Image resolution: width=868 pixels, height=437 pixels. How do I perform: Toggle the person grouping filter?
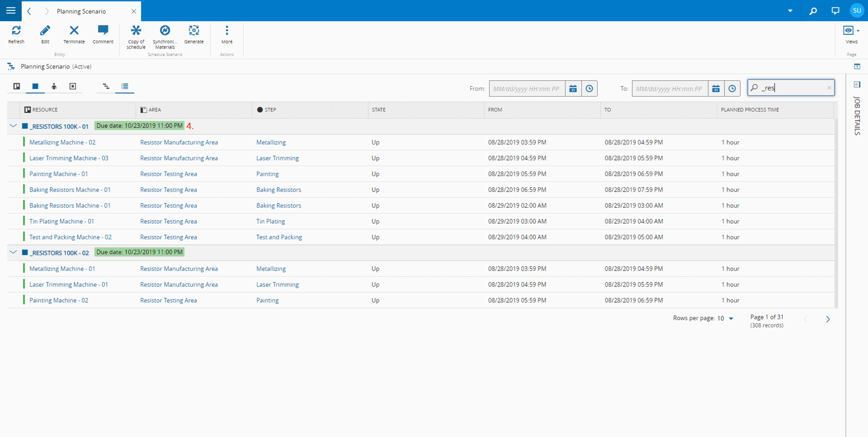tap(54, 87)
